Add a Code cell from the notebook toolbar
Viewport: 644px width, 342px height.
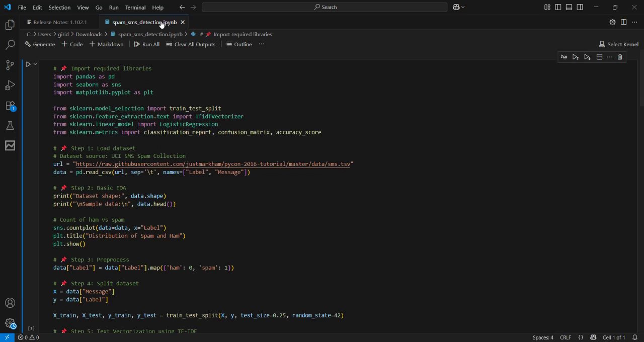tap(72, 44)
